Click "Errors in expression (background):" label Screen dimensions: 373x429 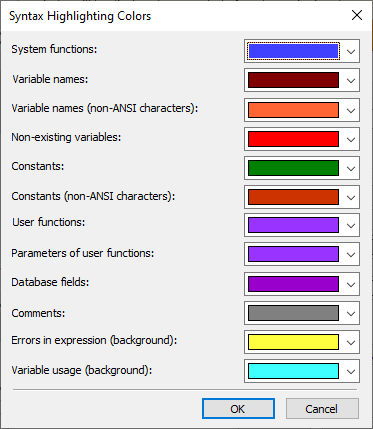click(94, 341)
